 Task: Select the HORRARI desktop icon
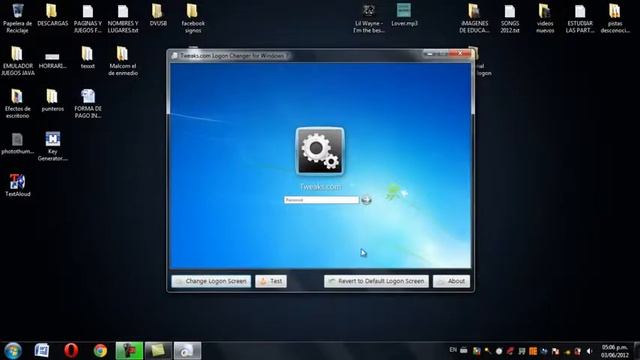(x=53, y=60)
